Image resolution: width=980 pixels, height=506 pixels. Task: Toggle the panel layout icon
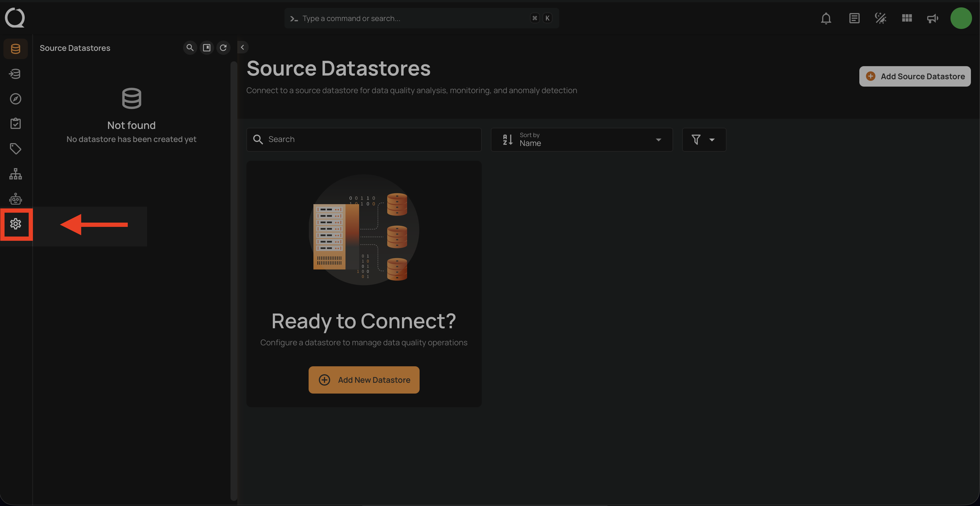207,47
